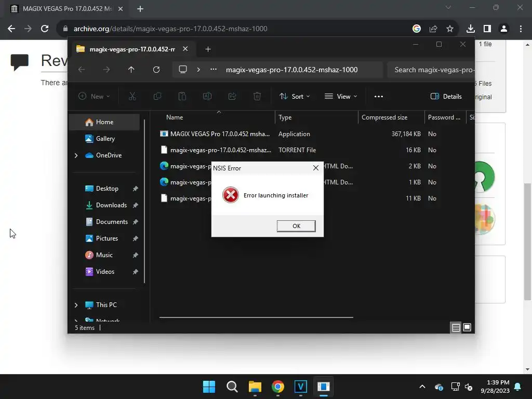Switch to large thumbnails view icon in status bar
Screen dimensions: 532x399
pos(467,327)
